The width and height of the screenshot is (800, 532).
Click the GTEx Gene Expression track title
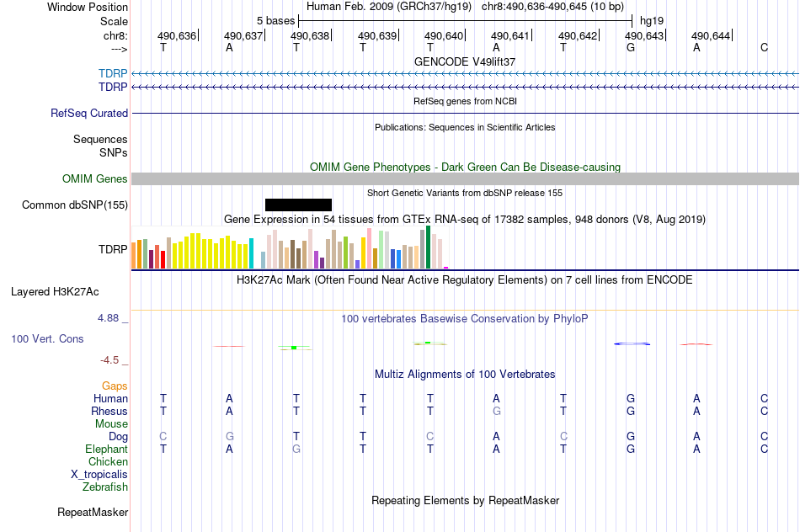coord(465,220)
